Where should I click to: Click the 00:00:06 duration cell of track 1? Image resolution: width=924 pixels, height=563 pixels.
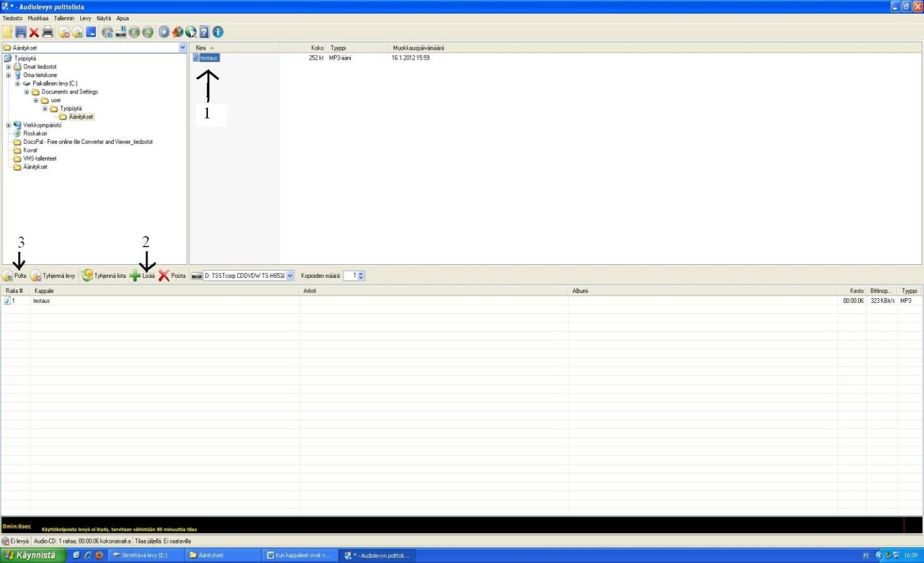[853, 301]
